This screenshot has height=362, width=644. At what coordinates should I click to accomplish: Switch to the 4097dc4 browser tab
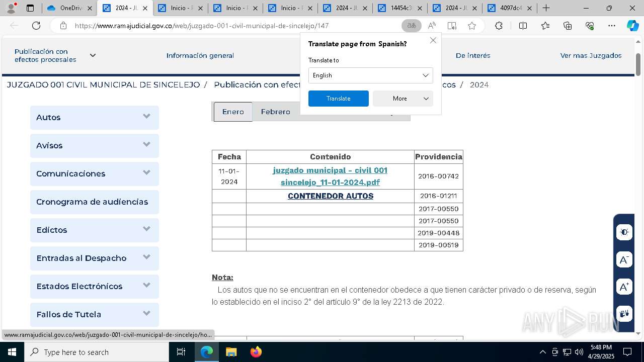pos(509,8)
